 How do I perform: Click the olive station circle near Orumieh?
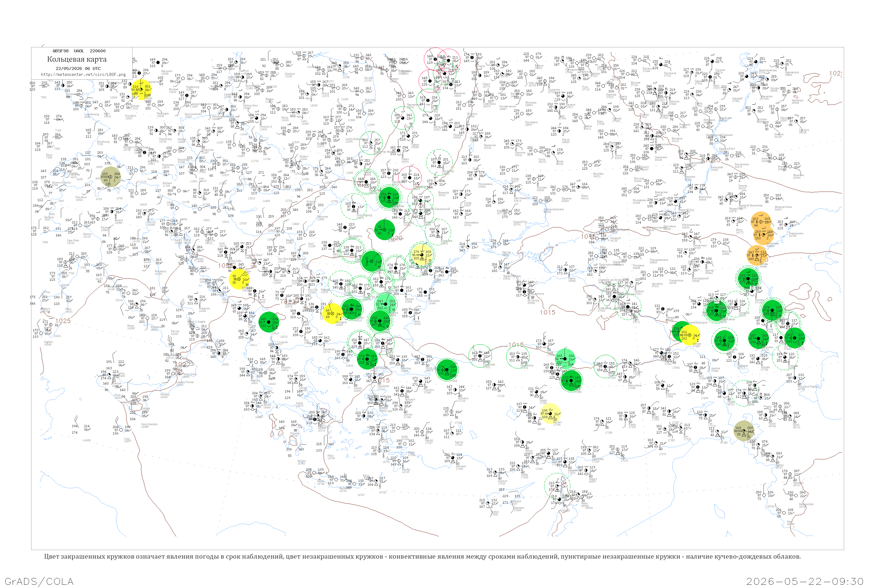744,431
